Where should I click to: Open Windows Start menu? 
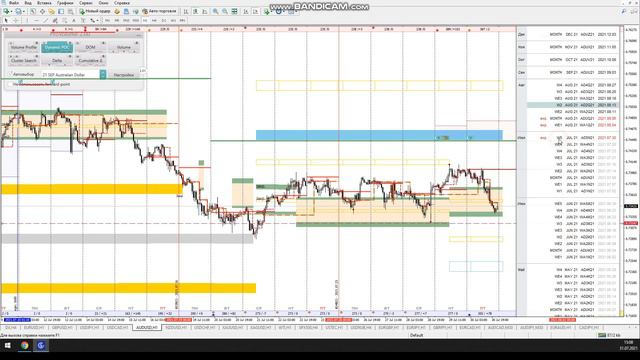(7, 345)
